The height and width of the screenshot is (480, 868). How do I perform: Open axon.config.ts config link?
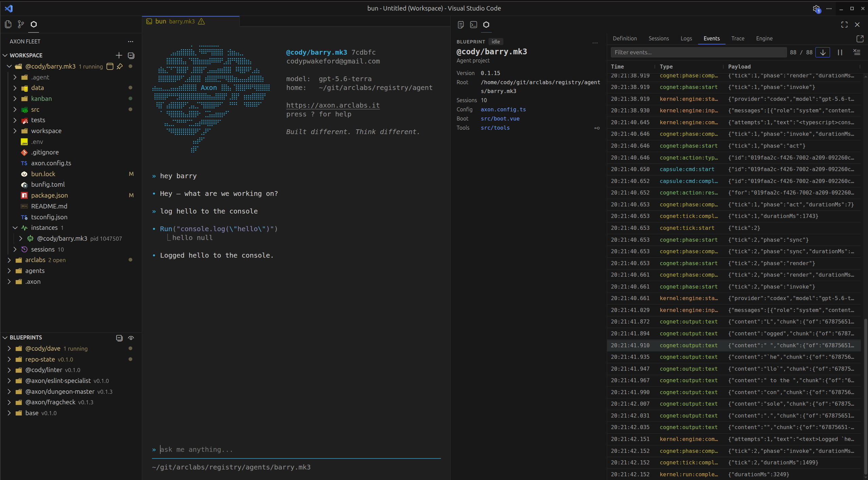pos(503,109)
